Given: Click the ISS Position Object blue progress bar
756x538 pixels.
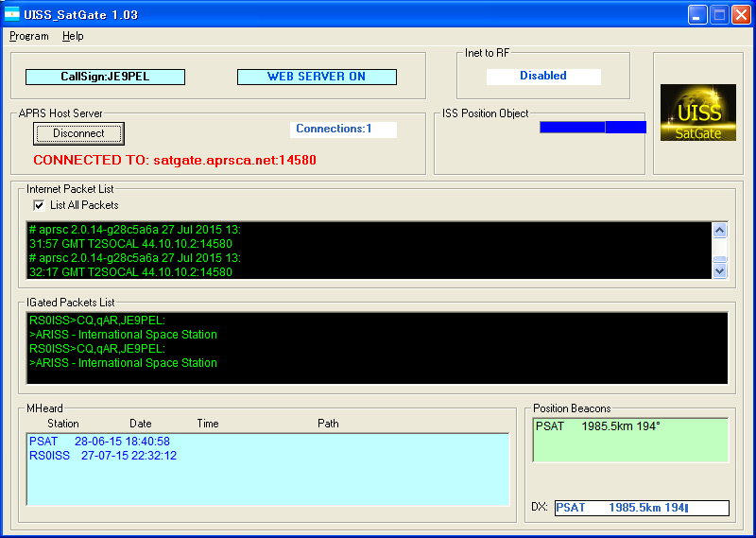Looking at the screenshot, I should coord(593,128).
